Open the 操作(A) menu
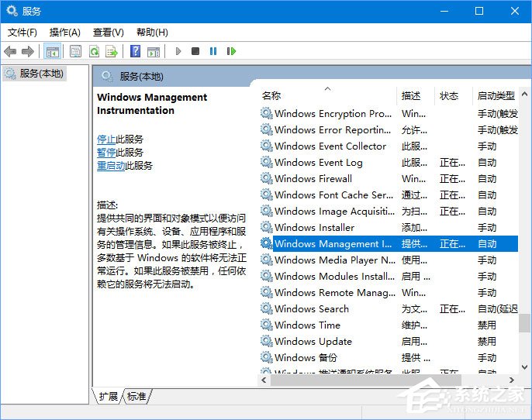This screenshot has width=532, height=420. 64,32
